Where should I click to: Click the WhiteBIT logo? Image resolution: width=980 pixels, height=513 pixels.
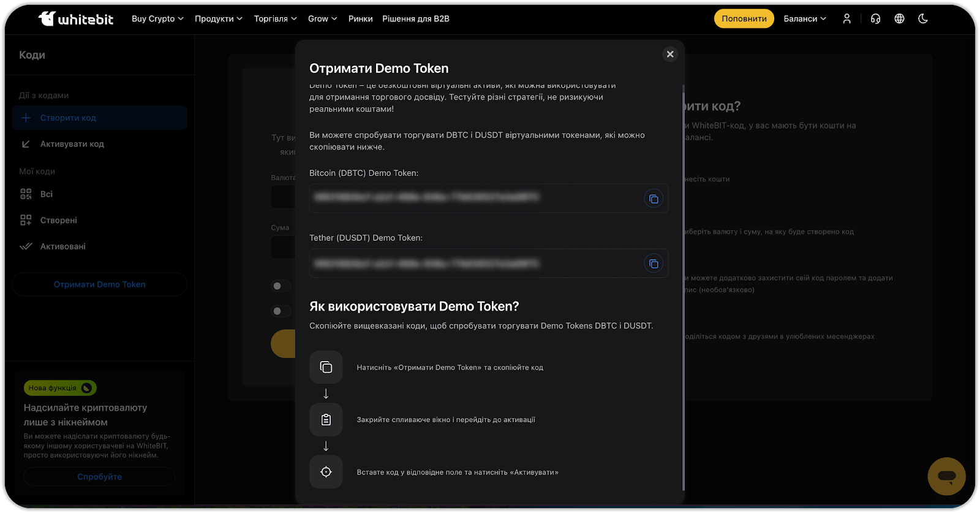[x=76, y=19]
